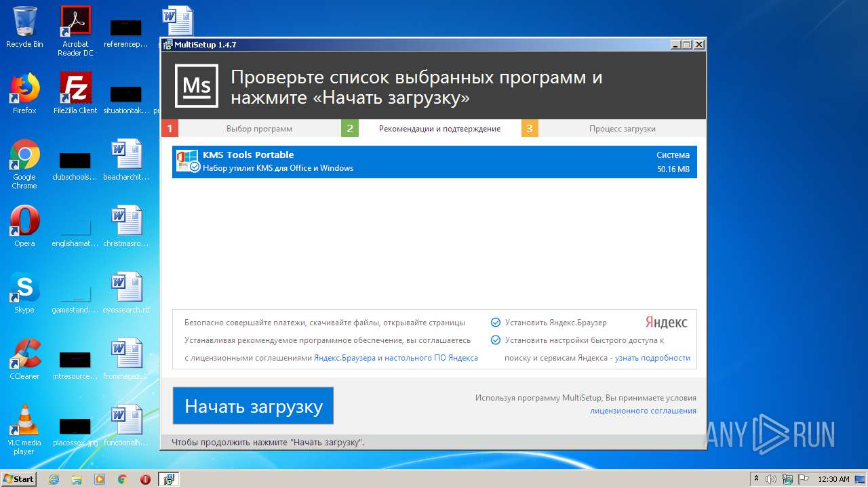Open Action Center flag icon
This screenshot has width=868, height=488.
[803, 479]
